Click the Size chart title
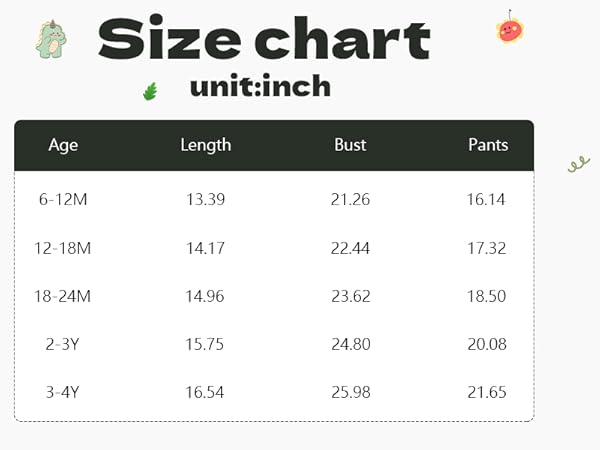 264,40
